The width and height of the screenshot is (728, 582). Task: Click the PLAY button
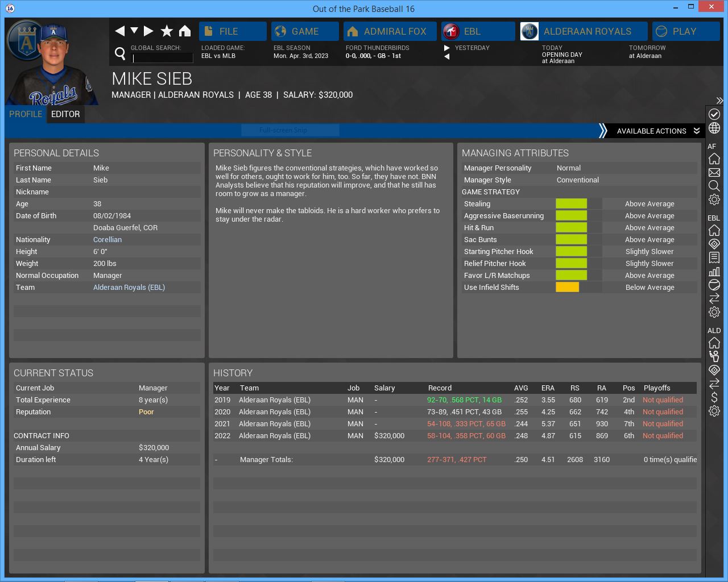coord(685,31)
